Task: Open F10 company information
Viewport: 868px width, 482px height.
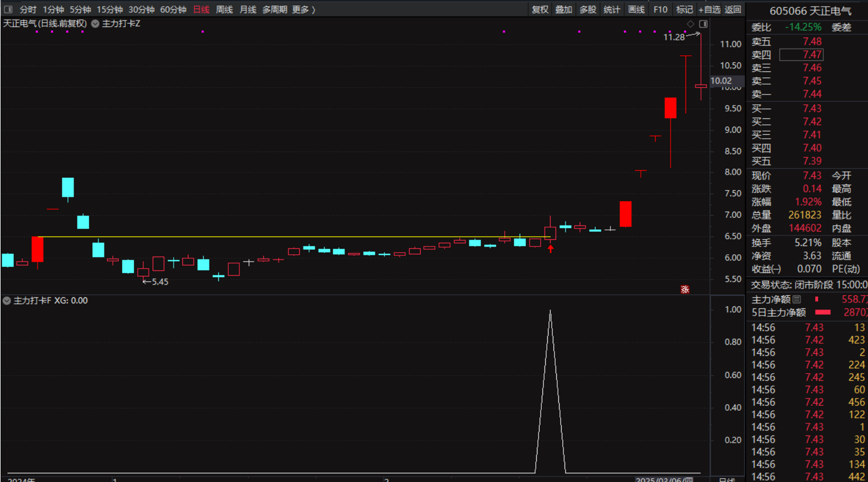Action: 661,9
